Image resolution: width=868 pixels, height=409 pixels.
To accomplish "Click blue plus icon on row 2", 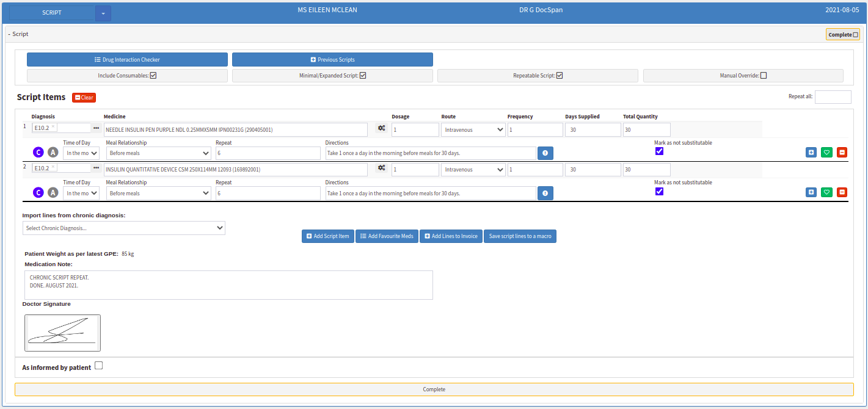I will click(x=811, y=192).
